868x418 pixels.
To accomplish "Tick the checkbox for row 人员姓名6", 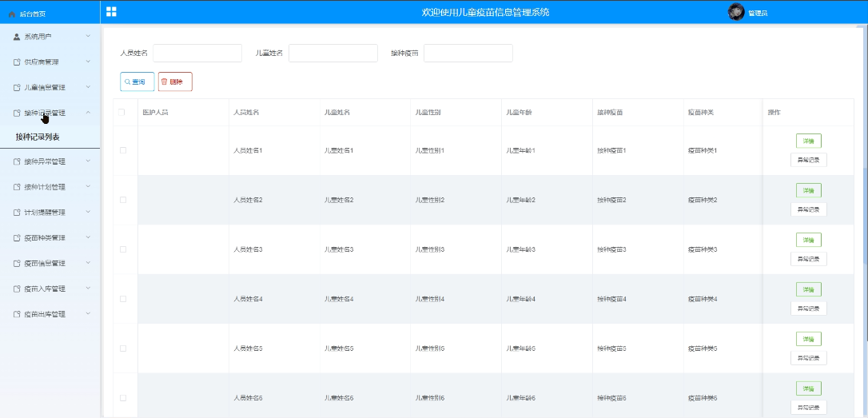I will coord(123,398).
